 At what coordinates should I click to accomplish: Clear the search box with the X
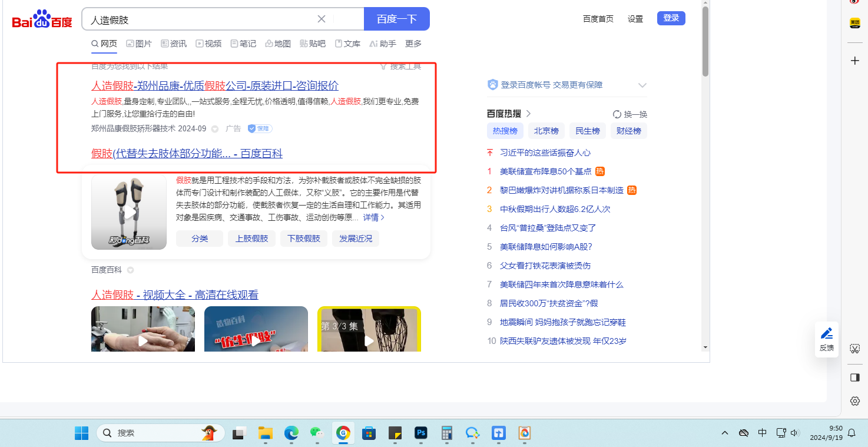pyautogui.click(x=322, y=19)
